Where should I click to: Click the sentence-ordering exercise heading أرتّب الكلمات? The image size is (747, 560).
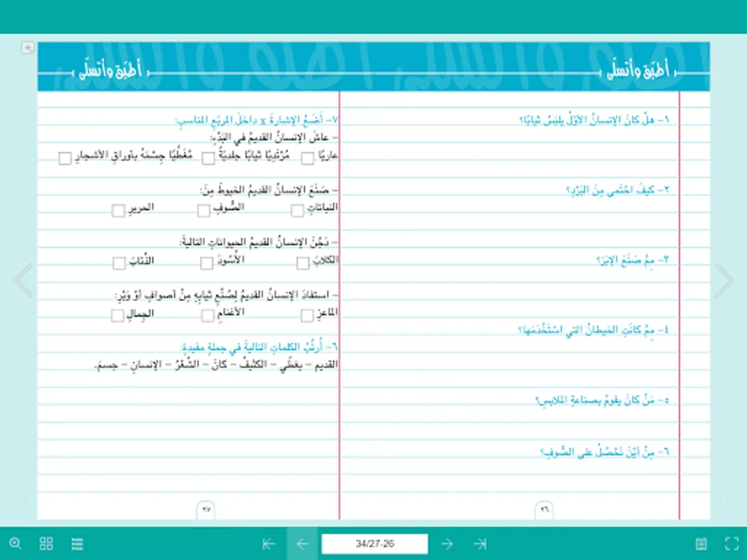[259, 347]
